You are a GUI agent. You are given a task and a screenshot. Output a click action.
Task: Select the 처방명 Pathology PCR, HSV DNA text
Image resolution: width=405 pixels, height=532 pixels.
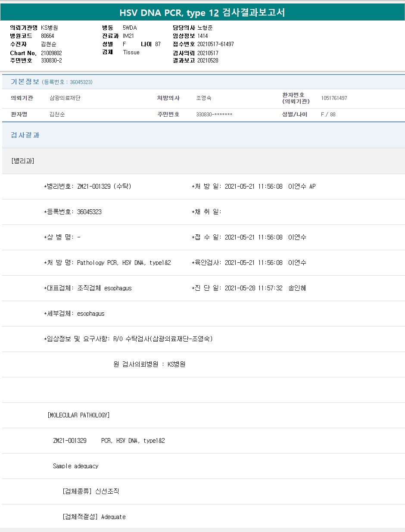click(x=124, y=262)
